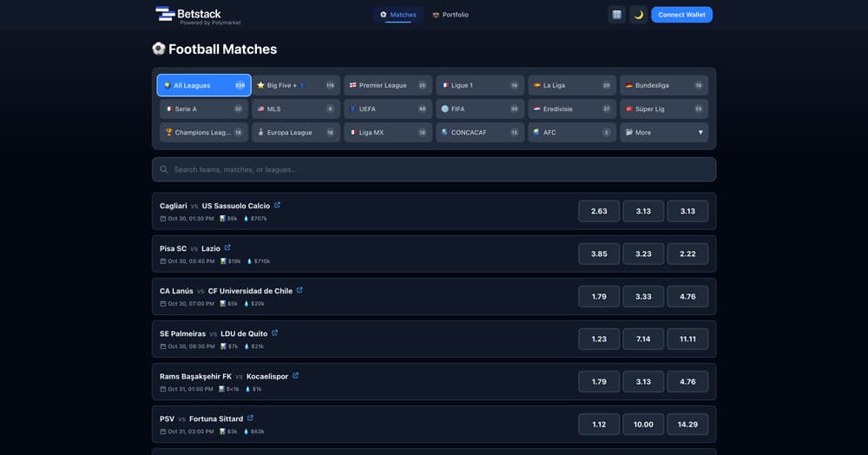The height and width of the screenshot is (455, 868).
Task: Filter by FIFA
Action: coord(480,109)
